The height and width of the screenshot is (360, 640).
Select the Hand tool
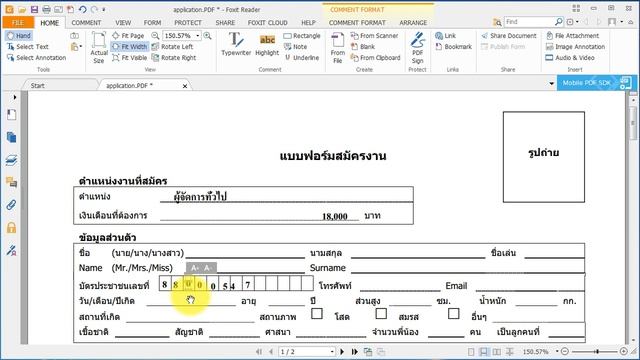19,36
